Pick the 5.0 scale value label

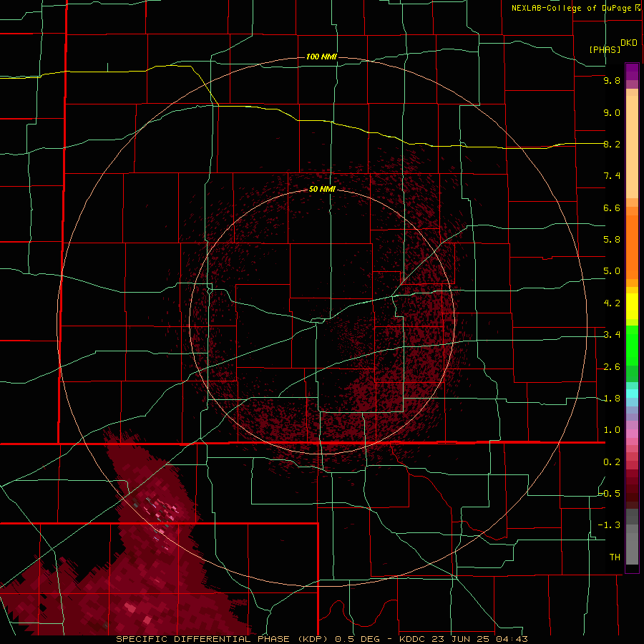pyautogui.click(x=612, y=271)
